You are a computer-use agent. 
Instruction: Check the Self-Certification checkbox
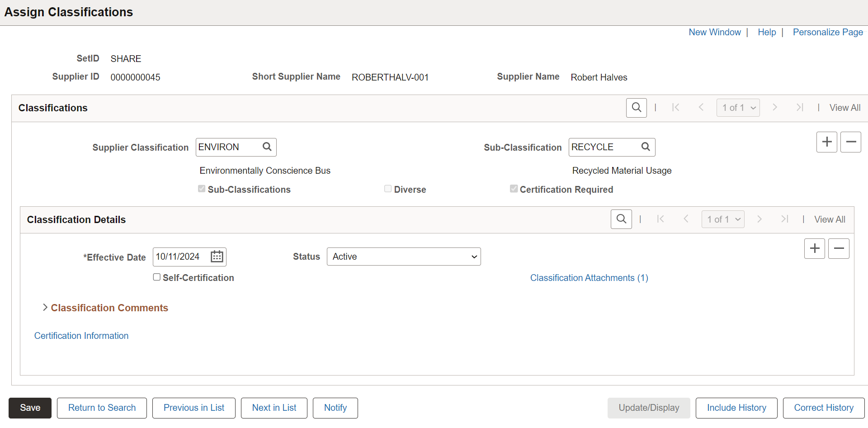click(156, 277)
